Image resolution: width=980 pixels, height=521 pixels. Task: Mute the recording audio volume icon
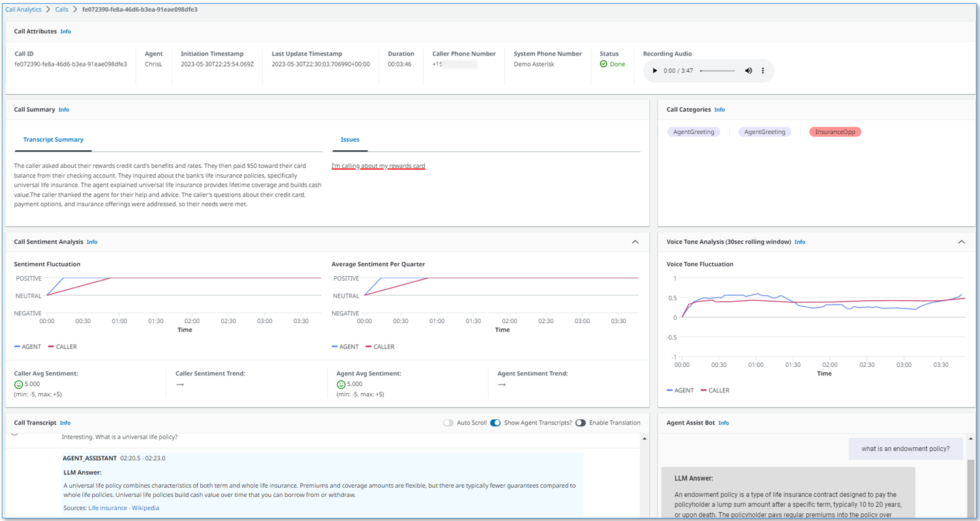pos(748,71)
